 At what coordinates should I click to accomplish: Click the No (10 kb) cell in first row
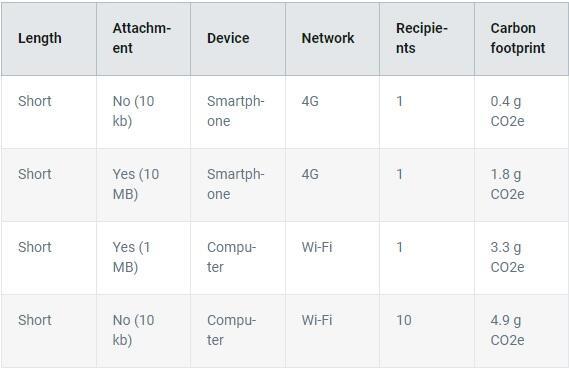click(x=143, y=112)
